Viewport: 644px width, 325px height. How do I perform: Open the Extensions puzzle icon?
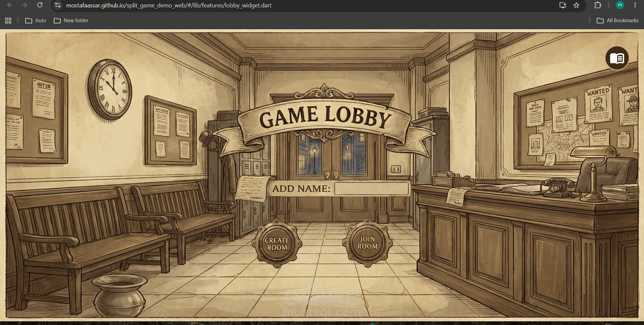point(598,5)
